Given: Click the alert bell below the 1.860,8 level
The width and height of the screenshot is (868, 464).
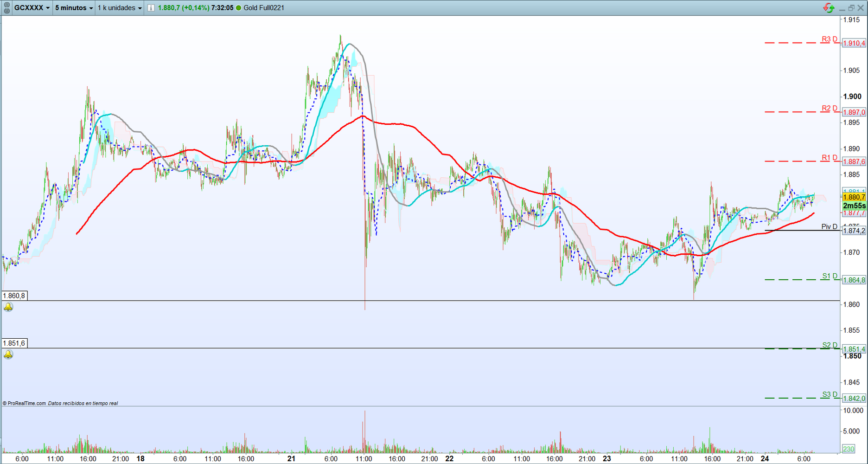Looking at the screenshot, I should 8,306.
